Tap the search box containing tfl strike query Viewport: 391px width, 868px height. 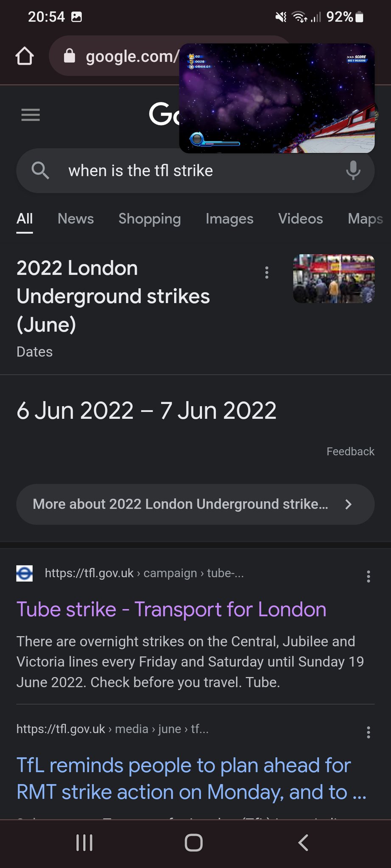coord(195,171)
